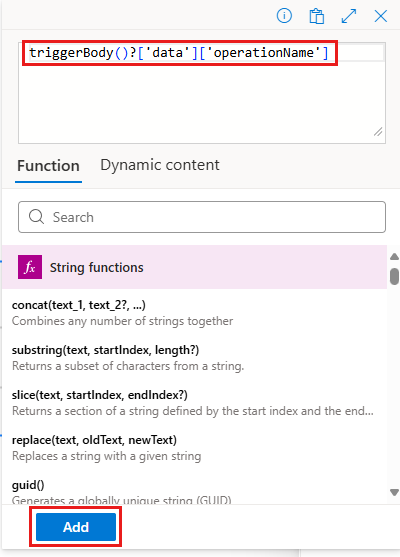Click the text area resize handle
The width and height of the screenshot is (400, 557).
(378, 132)
